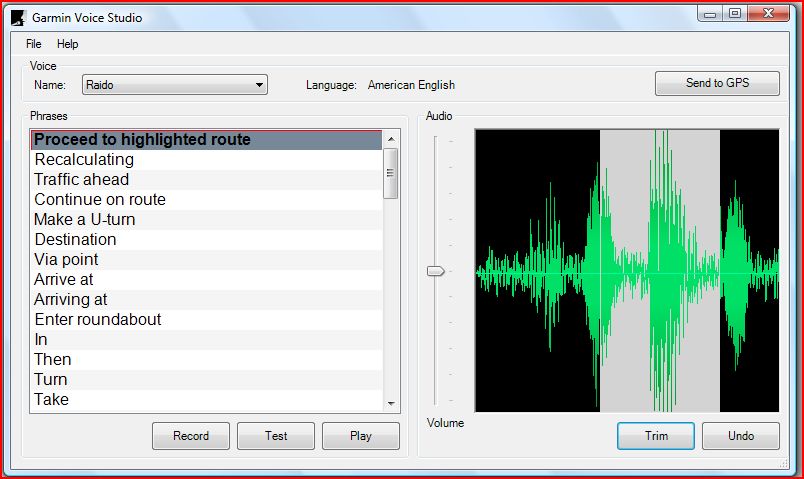Screen dimensions: 804x479
Task: Click the phrases list scroll-down arrow
Action: [x=391, y=404]
